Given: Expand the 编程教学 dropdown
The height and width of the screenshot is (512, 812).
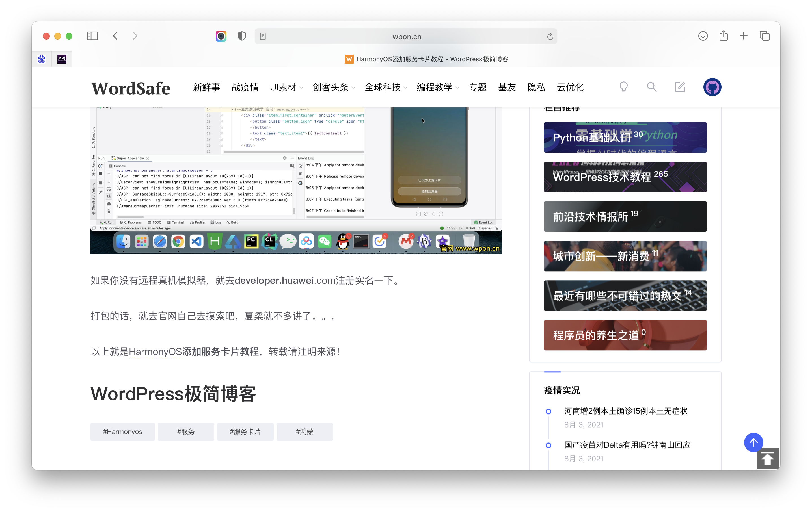Looking at the screenshot, I should [438, 87].
